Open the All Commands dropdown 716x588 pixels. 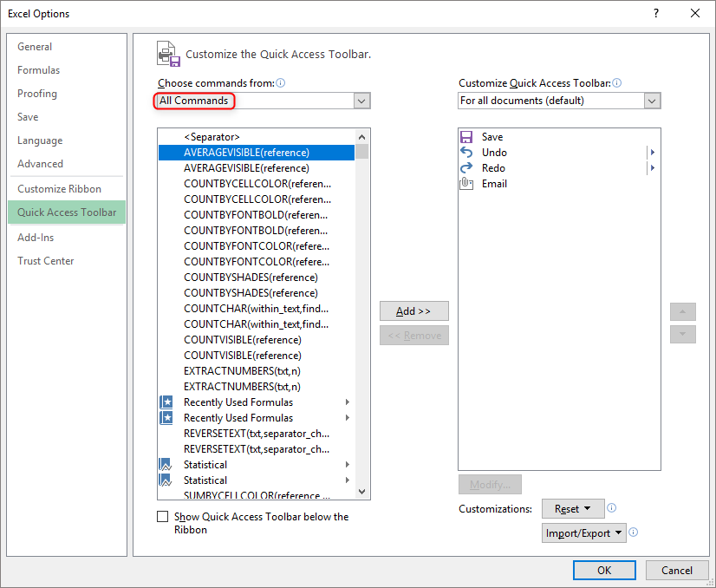361,101
